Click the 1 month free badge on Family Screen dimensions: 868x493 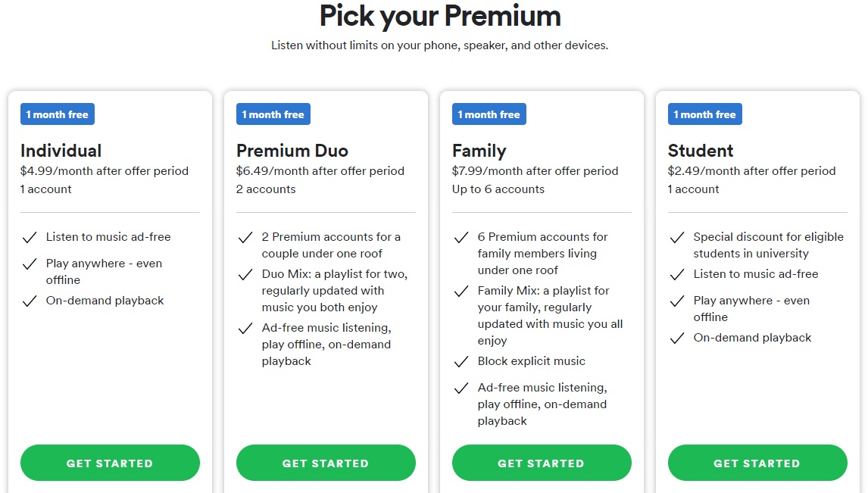[489, 114]
